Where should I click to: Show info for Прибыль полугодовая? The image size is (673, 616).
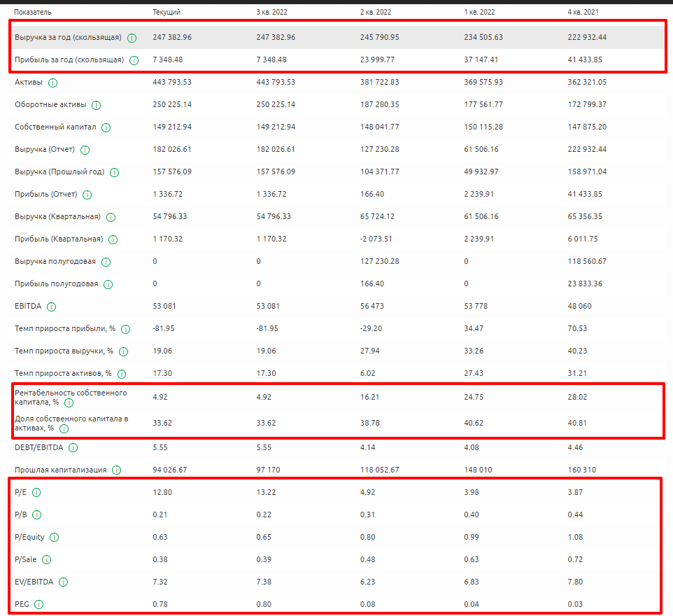107,284
